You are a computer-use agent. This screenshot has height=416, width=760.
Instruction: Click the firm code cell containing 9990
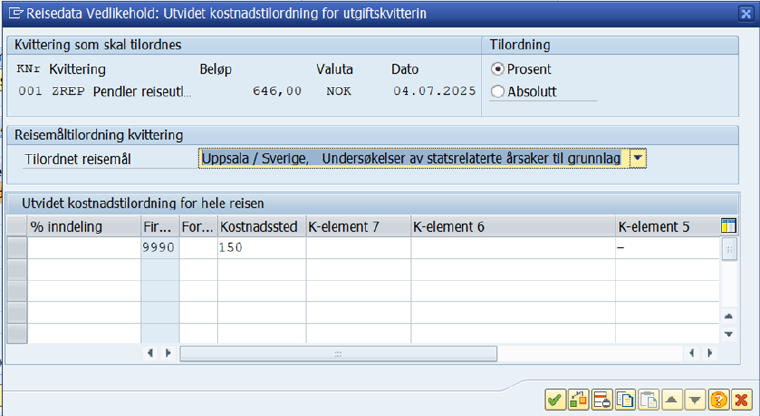[160, 248]
